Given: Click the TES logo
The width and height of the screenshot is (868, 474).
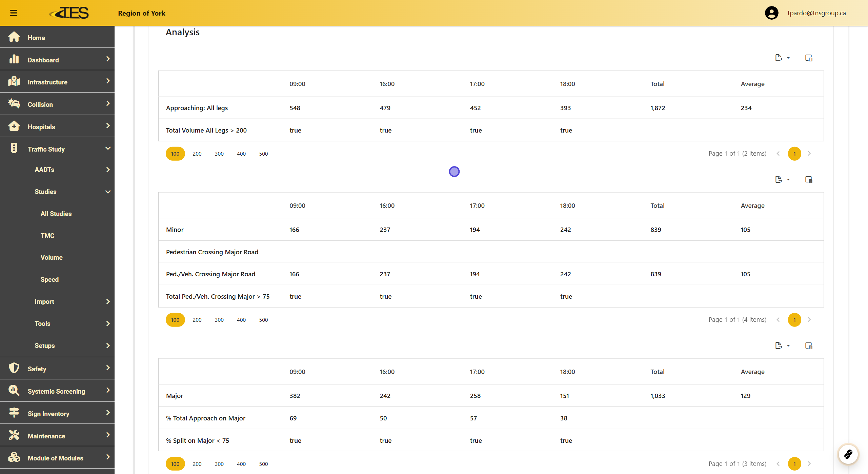Looking at the screenshot, I should [x=69, y=13].
